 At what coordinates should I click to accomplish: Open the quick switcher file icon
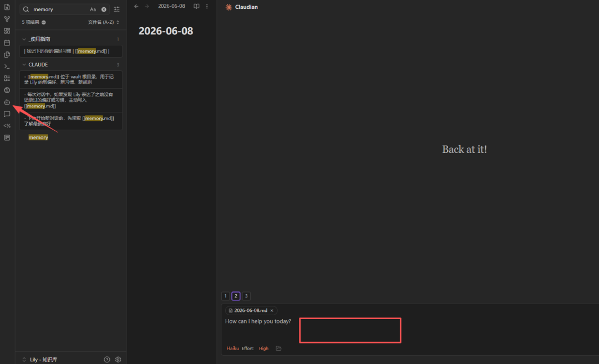pos(7,7)
